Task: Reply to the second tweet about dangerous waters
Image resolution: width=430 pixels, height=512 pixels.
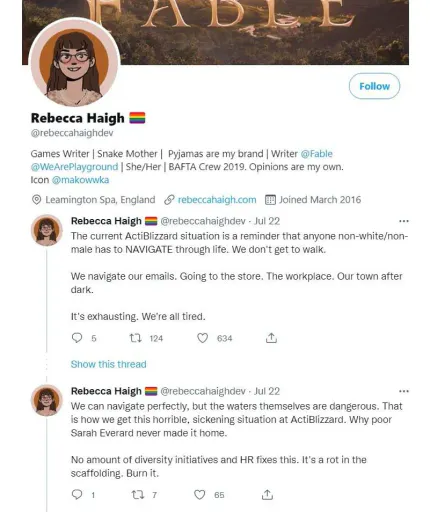Action: 77,494
